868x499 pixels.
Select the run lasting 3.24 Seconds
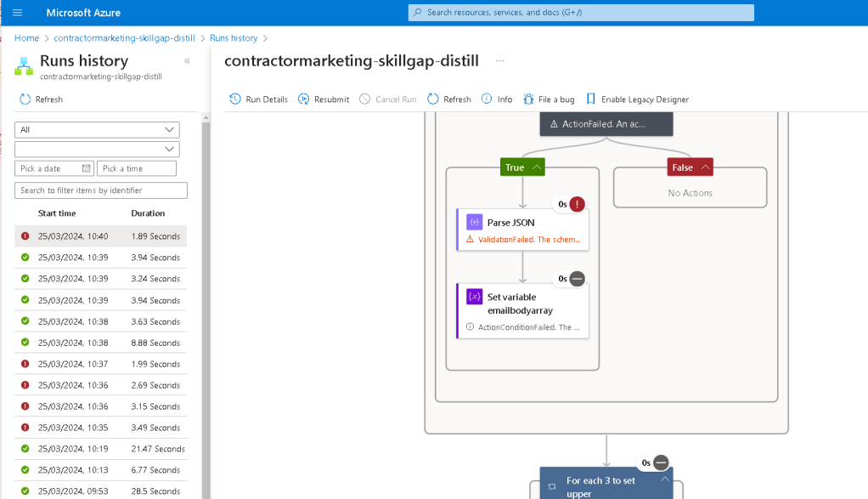click(101, 279)
